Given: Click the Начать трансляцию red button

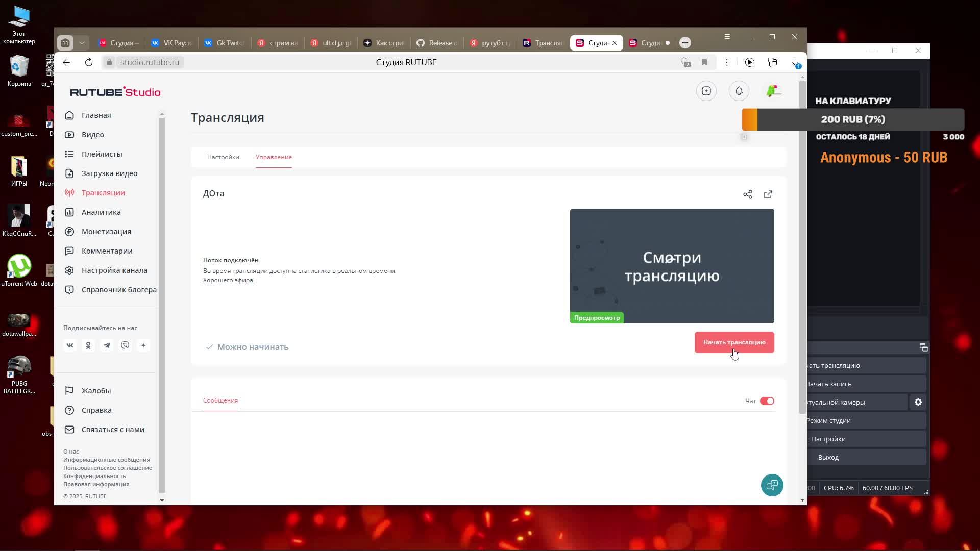Looking at the screenshot, I should pos(734,342).
